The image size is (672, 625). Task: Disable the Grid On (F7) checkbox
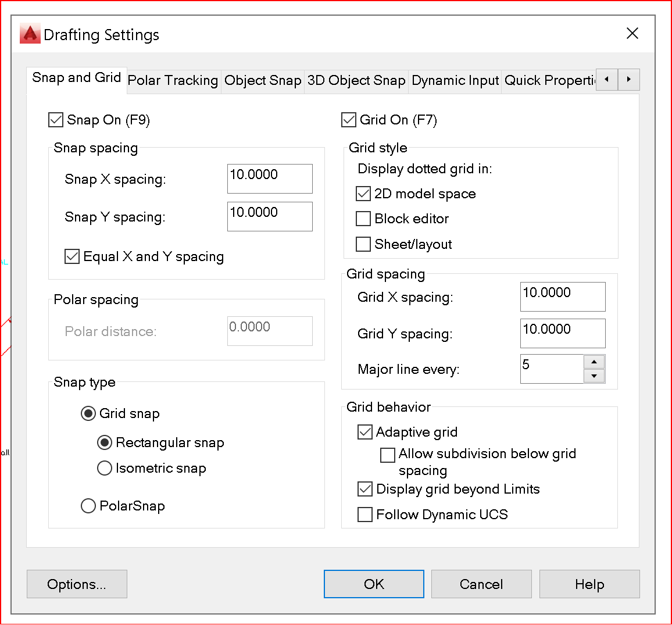[348, 120]
